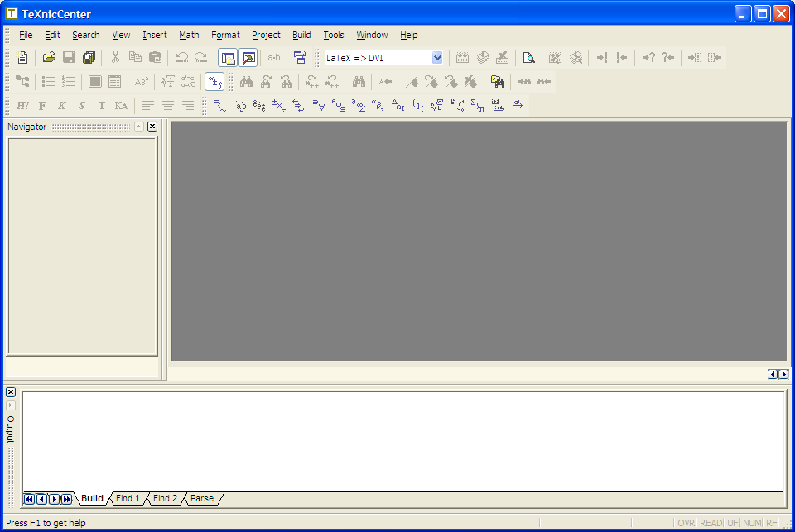Open the delimiters braces symbols dropdown
This screenshot has width=795, height=532.
(x=417, y=105)
